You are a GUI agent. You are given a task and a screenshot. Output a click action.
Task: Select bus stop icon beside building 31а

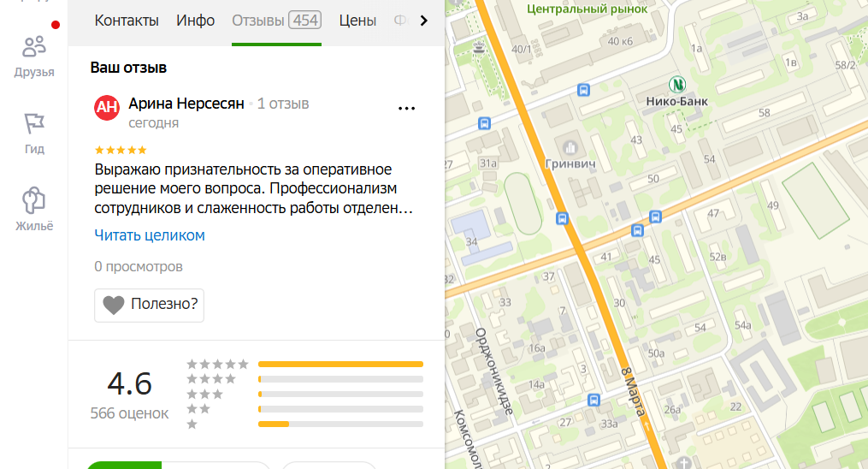tap(484, 123)
